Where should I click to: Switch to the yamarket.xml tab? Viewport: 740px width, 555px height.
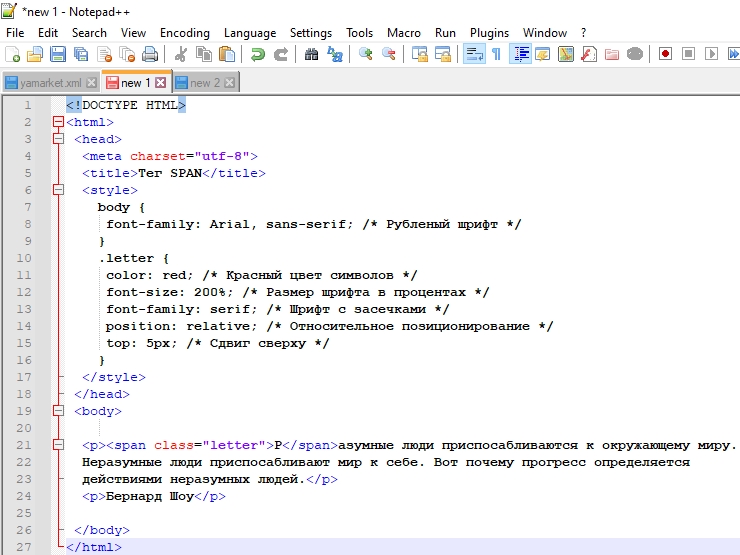click(49, 83)
